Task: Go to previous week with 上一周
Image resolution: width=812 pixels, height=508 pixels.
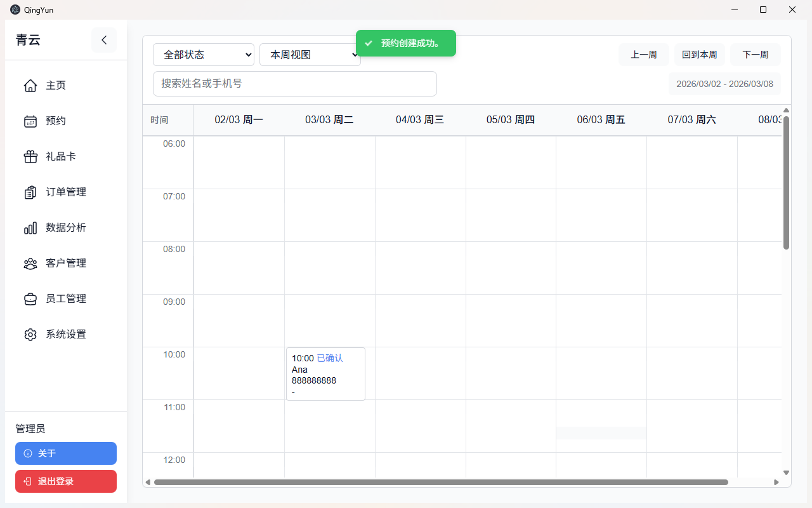Action: 644,55
